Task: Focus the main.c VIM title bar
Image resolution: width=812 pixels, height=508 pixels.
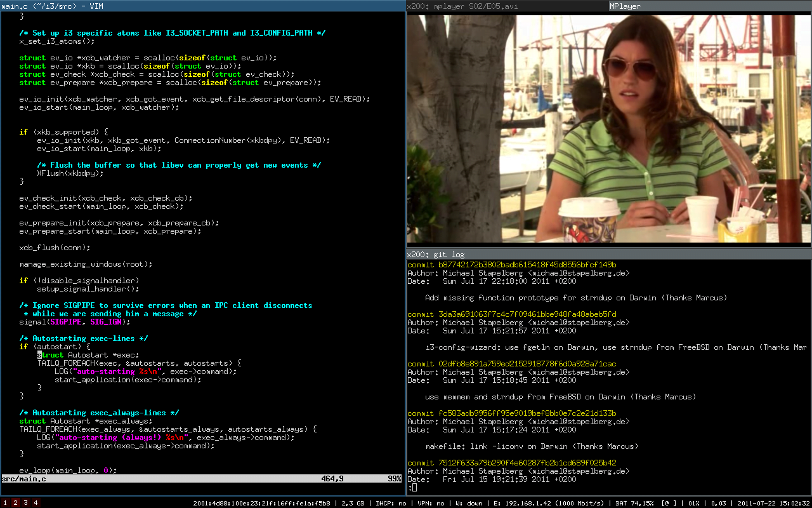Action: point(202,6)
